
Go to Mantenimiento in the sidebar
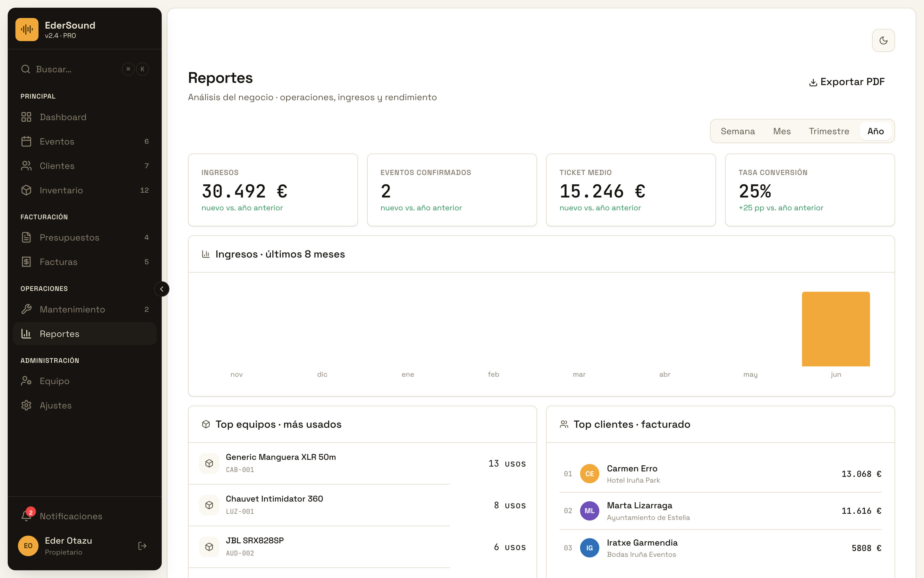point(84,309)
